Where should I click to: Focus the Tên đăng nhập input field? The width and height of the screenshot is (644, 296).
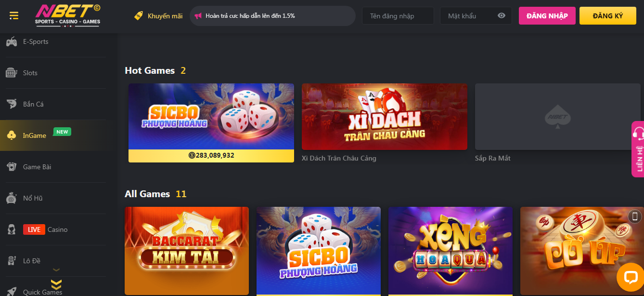click(x=398, y=16)
